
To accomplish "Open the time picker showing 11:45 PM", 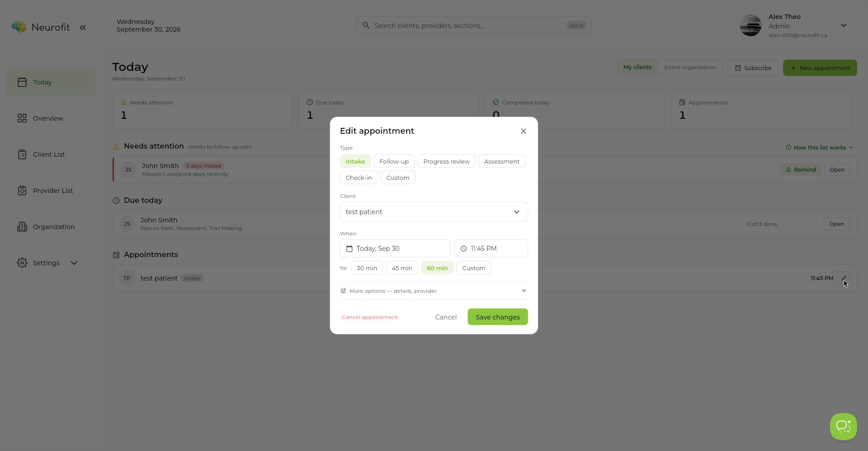I will (491, 249).
